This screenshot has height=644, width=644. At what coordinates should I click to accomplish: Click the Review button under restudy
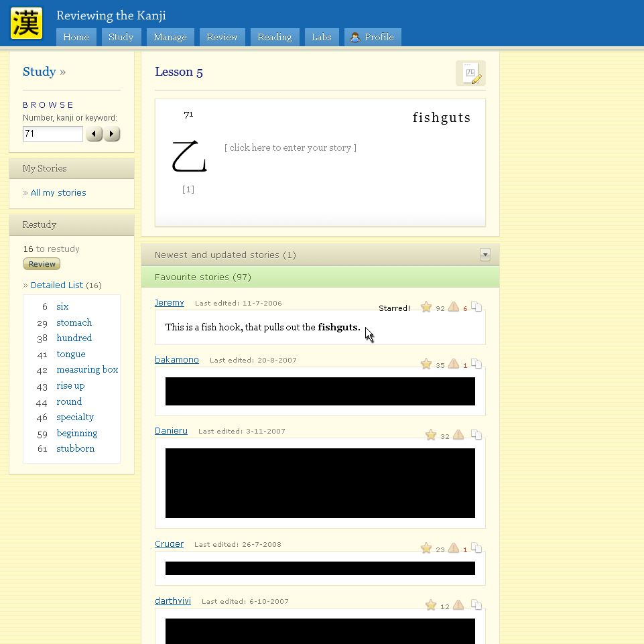click(42, 264)
